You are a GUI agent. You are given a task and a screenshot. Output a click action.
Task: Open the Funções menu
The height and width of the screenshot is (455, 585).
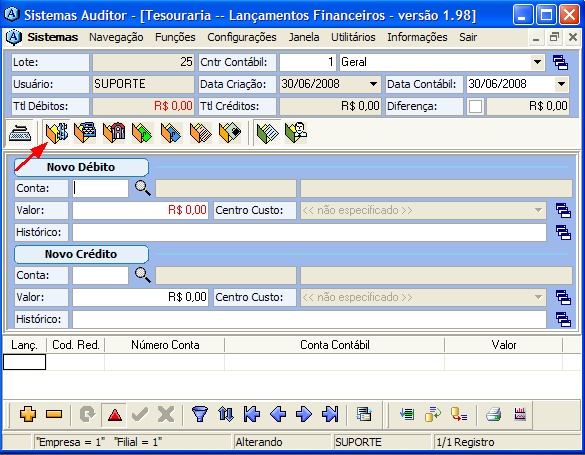point(175,37)
